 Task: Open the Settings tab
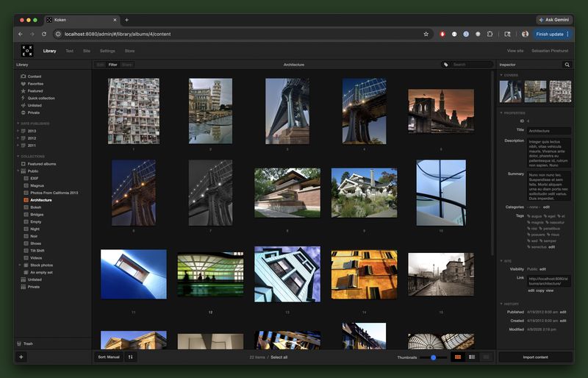(x=107, y=51)
